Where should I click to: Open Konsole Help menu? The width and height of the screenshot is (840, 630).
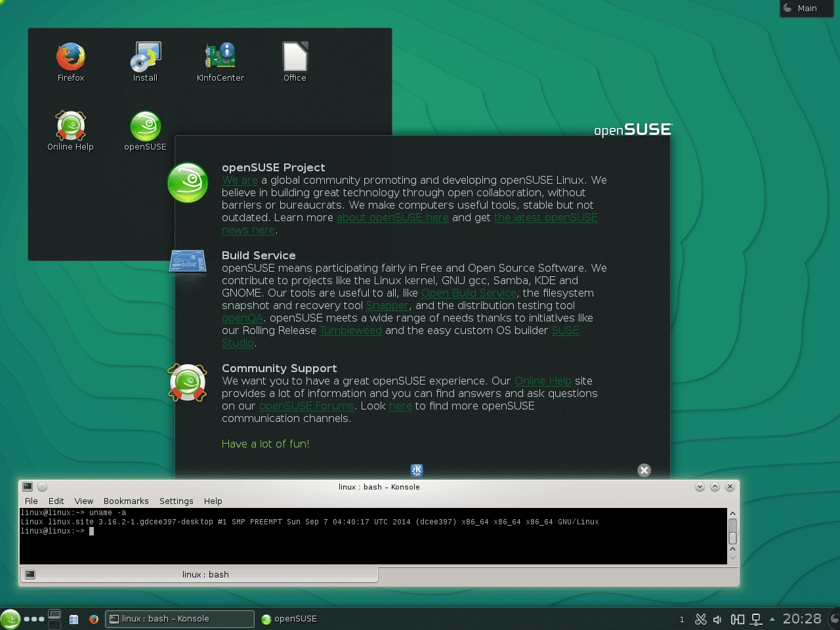click(x=213, y=501)
